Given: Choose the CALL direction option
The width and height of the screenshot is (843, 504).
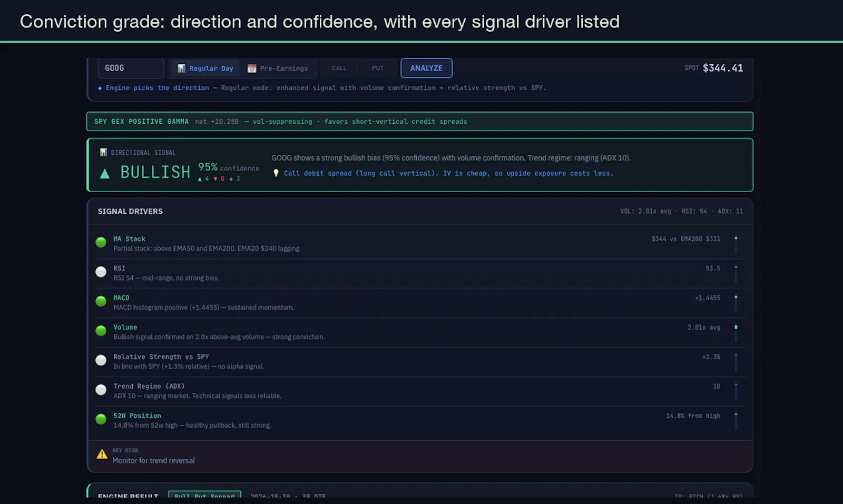Looking at the screenshot, I should pos(339,68).
